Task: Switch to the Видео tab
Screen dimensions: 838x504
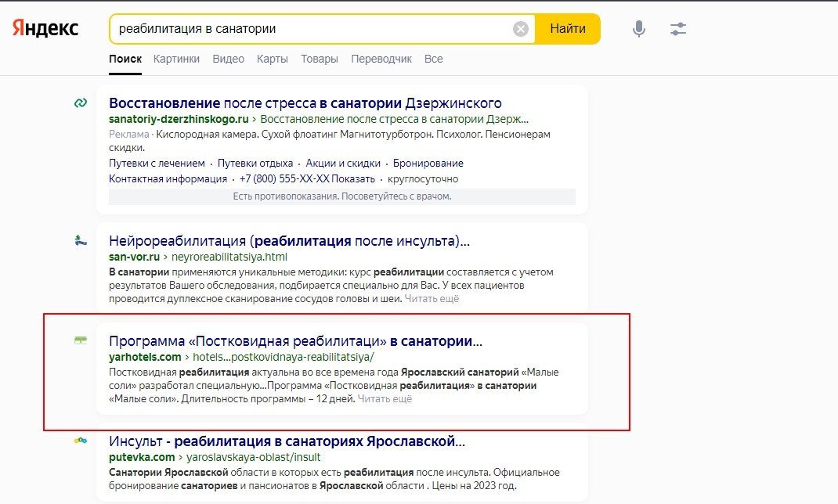Action: (x=228, y=59)
